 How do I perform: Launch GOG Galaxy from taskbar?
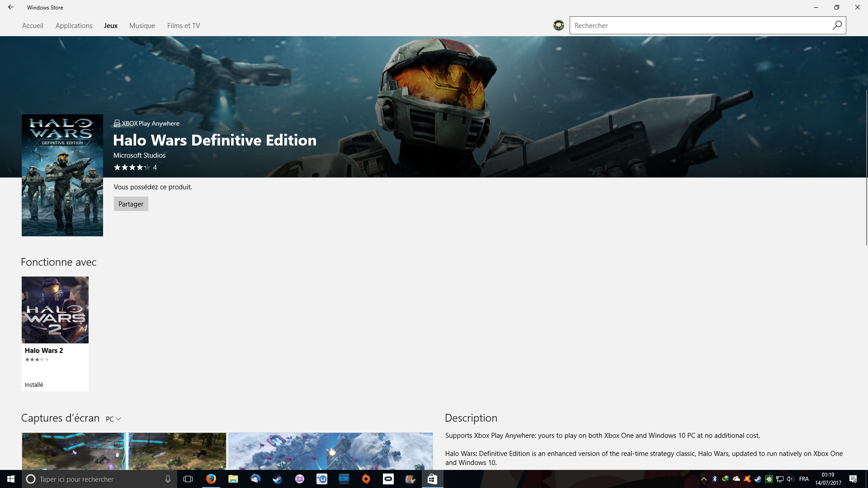coord(299,479)
